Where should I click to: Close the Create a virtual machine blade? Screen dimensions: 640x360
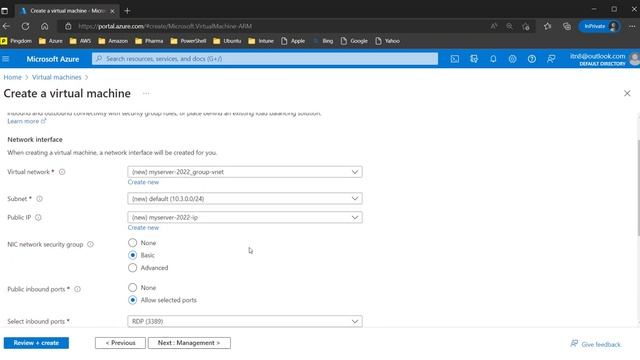click(x=627, y=93)
